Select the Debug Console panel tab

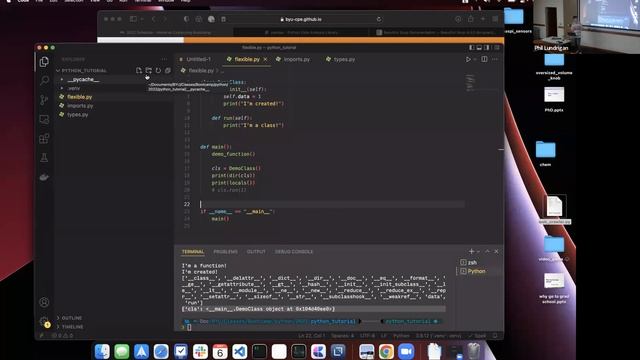pos(294,252)
